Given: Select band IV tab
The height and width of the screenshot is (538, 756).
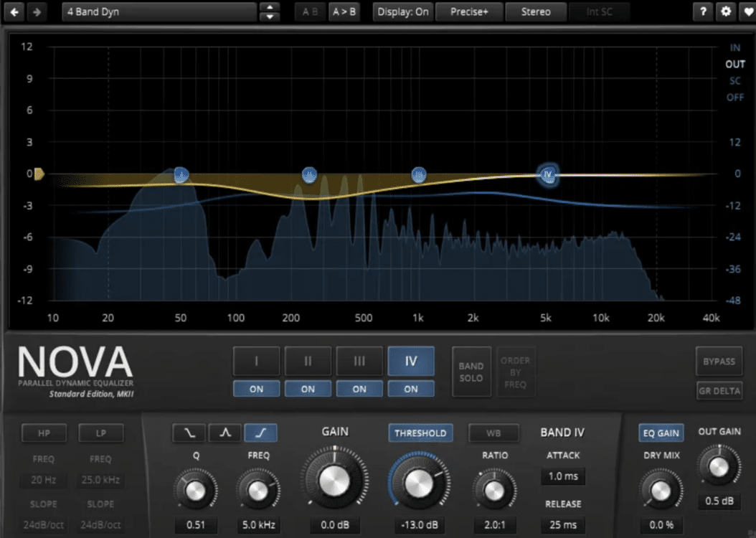Looking at the screenshot, I should [x=411, y=361].
